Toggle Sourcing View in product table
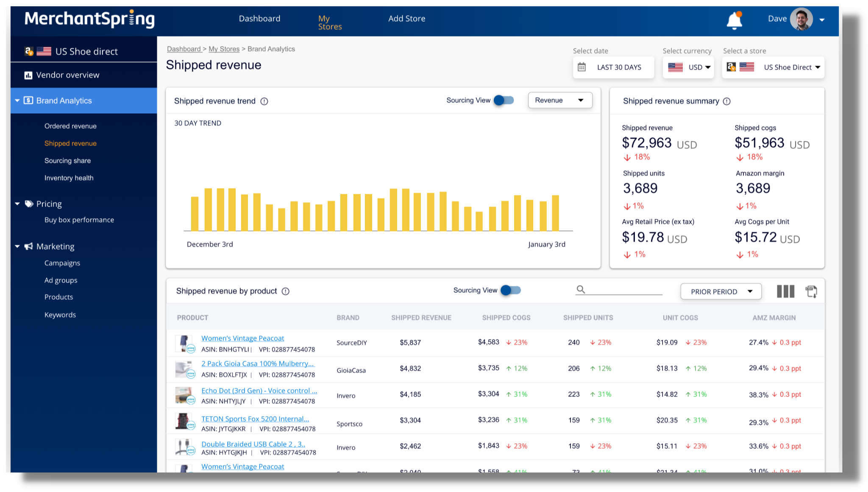The height and width of the screenshot is (492, 868). [x=511, y=290]
